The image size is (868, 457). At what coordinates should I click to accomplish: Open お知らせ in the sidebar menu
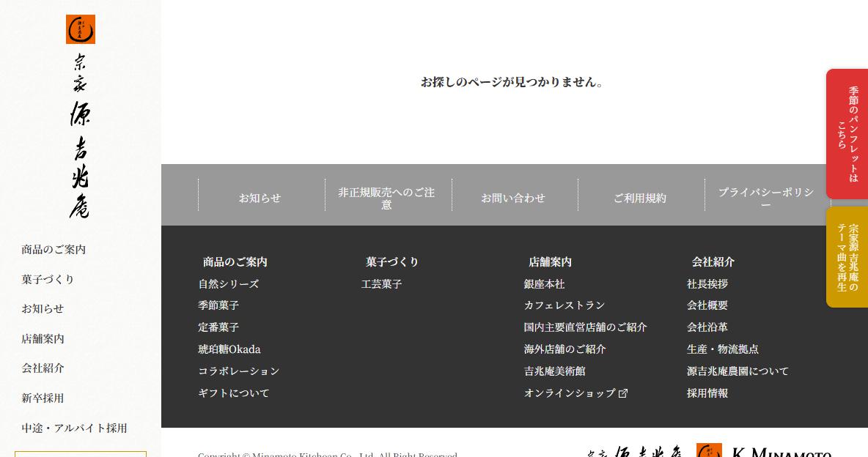pos(43,309)
